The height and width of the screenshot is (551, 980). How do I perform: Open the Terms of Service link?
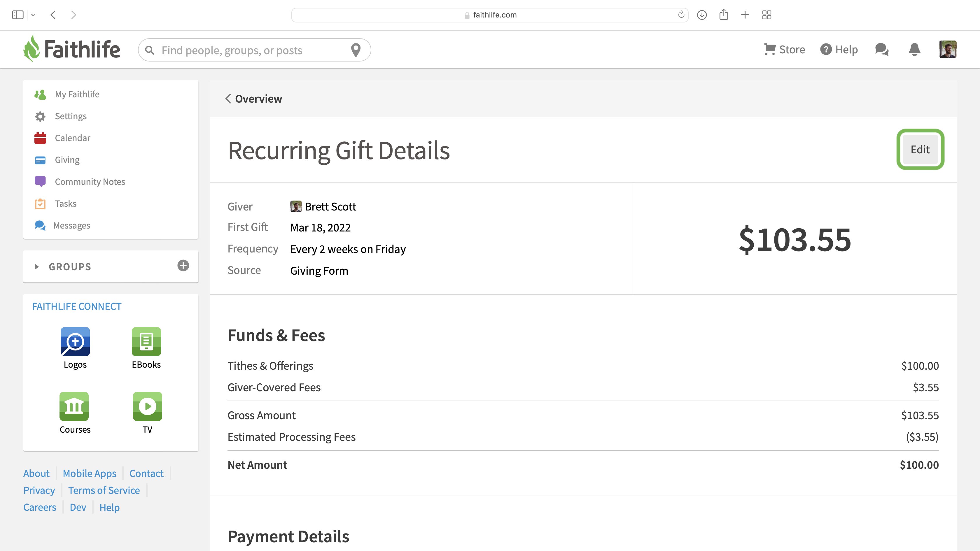[104, 490]
